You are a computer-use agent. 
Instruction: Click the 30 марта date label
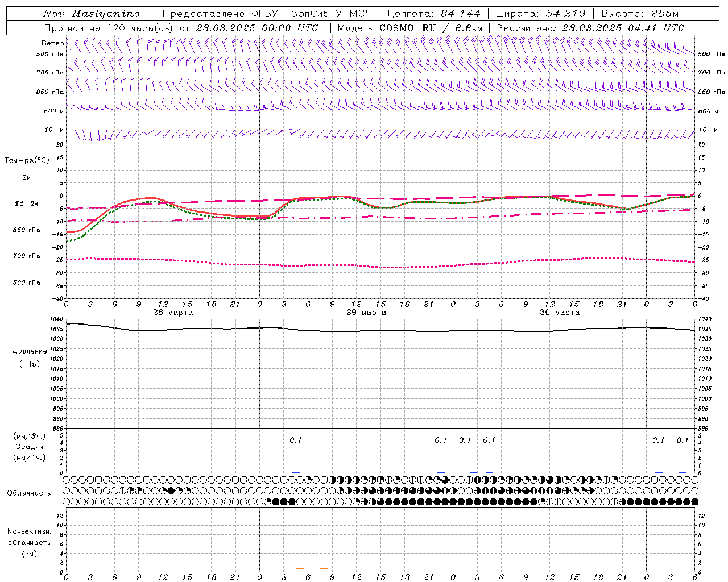560,313
